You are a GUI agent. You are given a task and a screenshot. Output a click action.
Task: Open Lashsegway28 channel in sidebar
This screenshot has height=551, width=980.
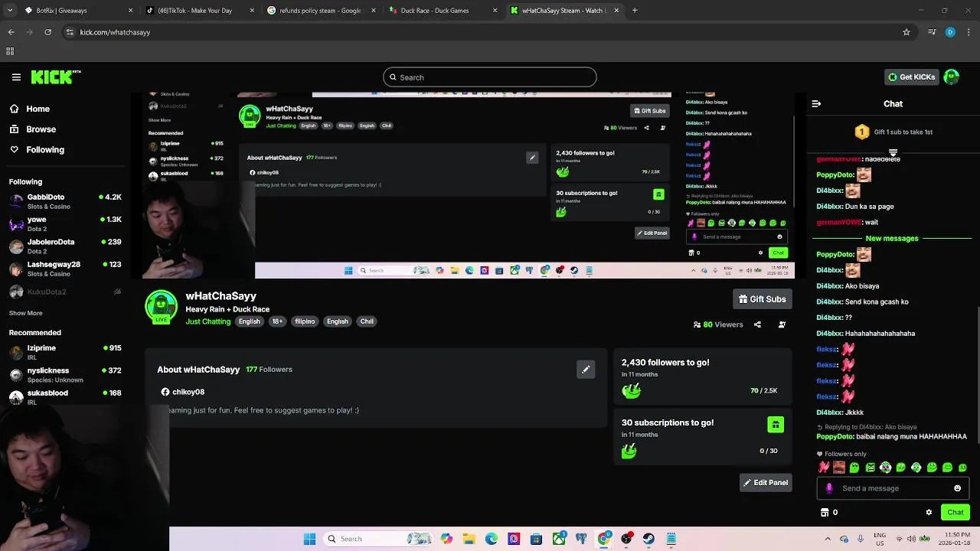pos(65,269)
